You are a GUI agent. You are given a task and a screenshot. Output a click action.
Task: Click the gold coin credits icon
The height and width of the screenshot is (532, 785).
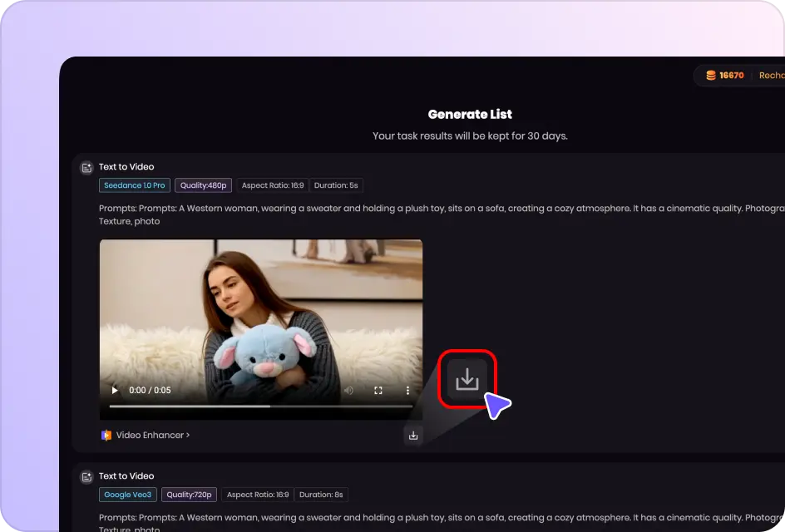710,76
